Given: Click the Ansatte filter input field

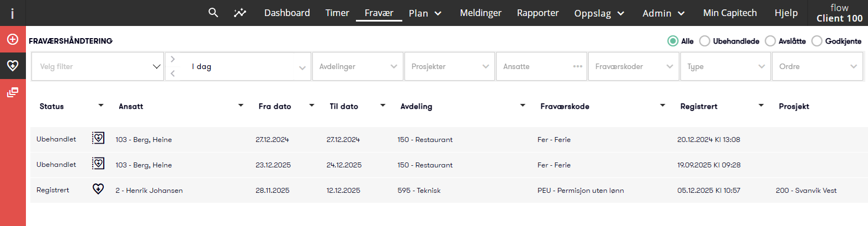Looking at the screenshot, I should click(x=541, y=66).
